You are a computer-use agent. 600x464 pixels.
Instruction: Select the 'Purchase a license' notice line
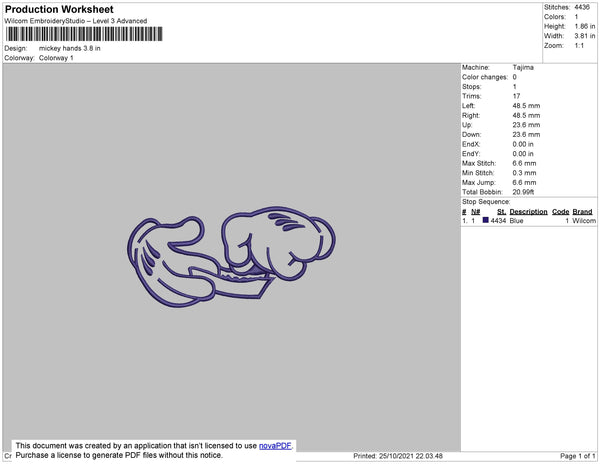(x=119, y=455)
